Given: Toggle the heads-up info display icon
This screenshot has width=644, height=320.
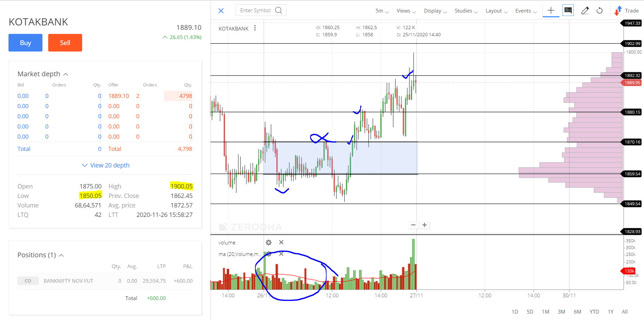Looking at the screenshot, I should 568,11.
